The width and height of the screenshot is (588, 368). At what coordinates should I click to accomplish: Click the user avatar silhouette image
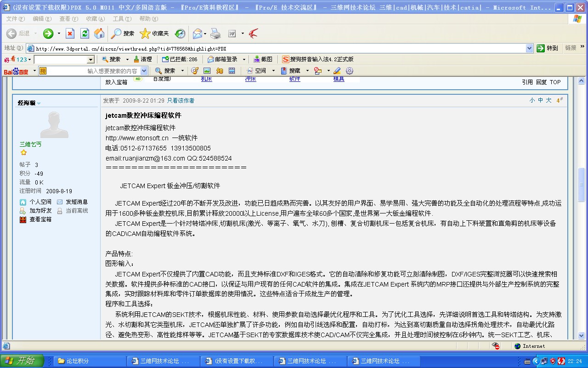[54, 124]
